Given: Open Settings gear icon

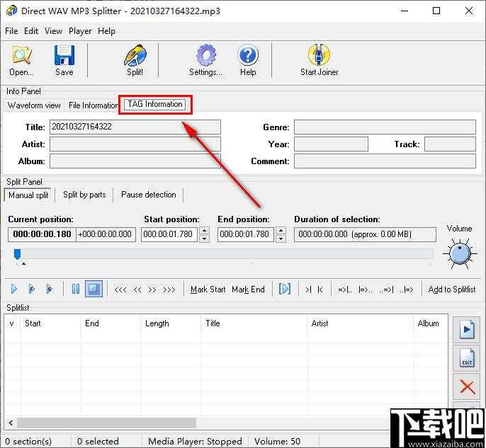Looking at the screenshot, I should [205, 61].
